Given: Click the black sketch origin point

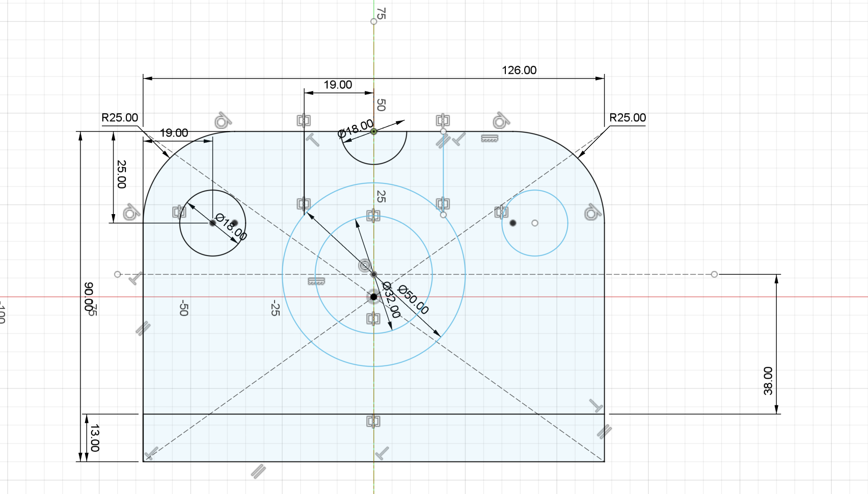Looking at the screenshot, I should click(x=373, y=297).
